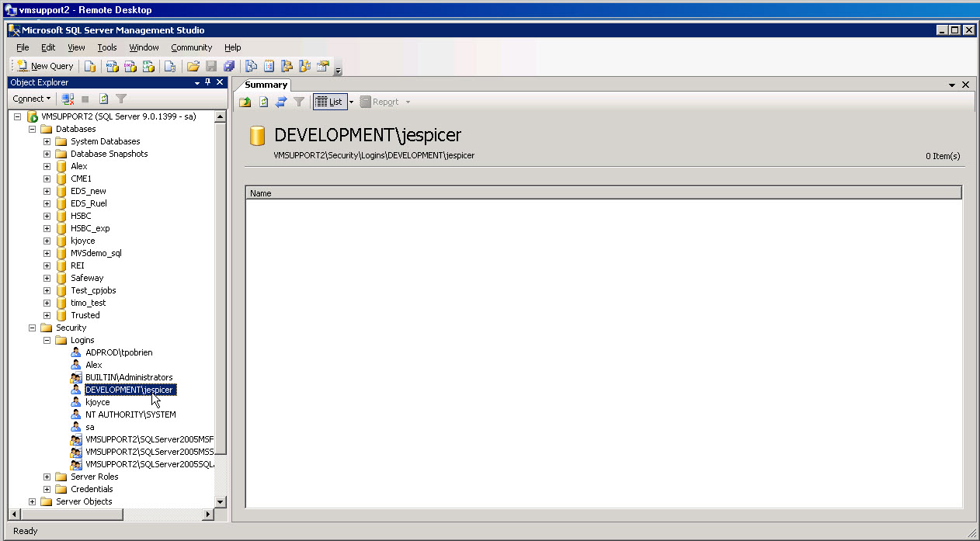Toggle the List view button
The height and width of the screenshot is (541, 980).
click(x=330, y=102)
